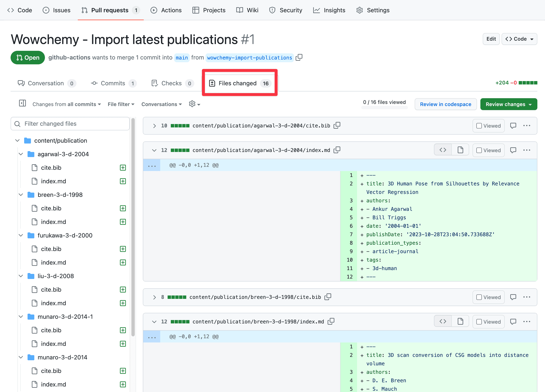Click added-file icon for liu-3-d-2008 cite.bib

pos(123,290)
